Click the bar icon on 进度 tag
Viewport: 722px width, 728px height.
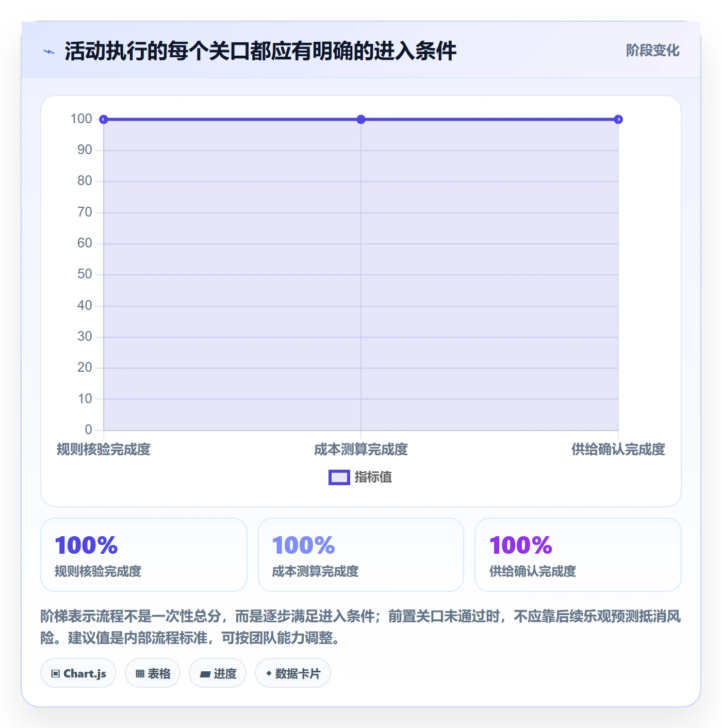coord(205,674)
